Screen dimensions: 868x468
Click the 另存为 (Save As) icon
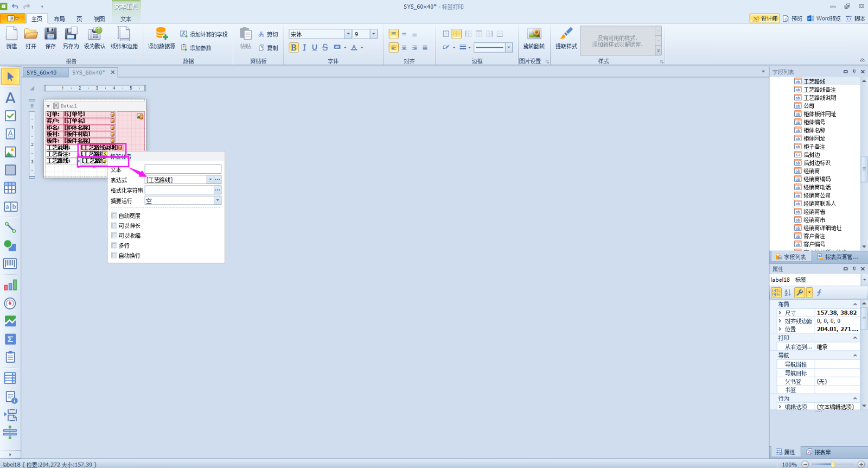71,38
